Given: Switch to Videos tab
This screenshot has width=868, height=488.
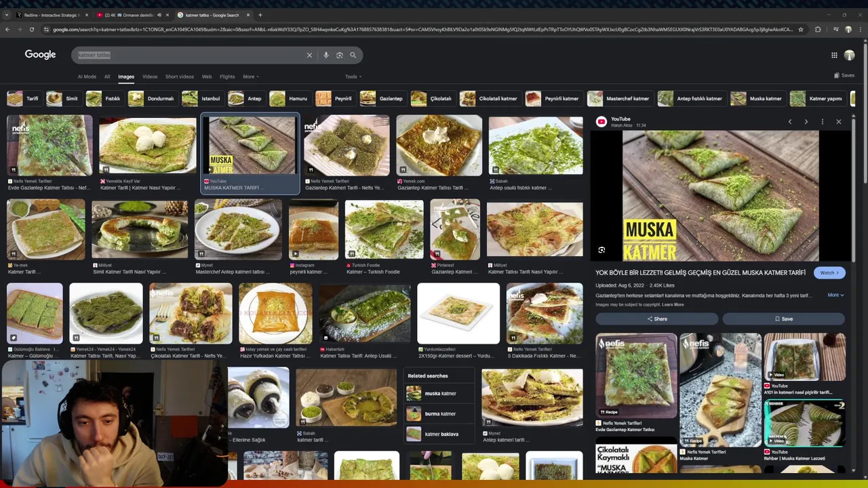Looking at the screenshot, I should (150, 77).
